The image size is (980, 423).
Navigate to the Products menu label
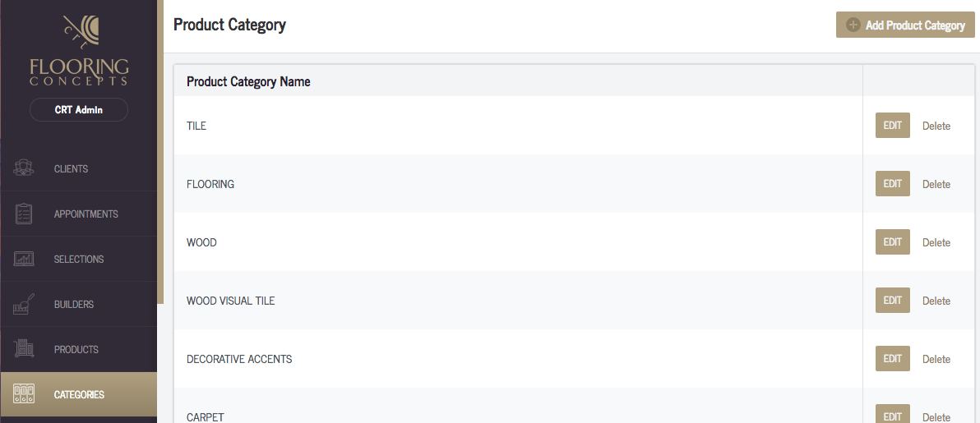(76, 349)
